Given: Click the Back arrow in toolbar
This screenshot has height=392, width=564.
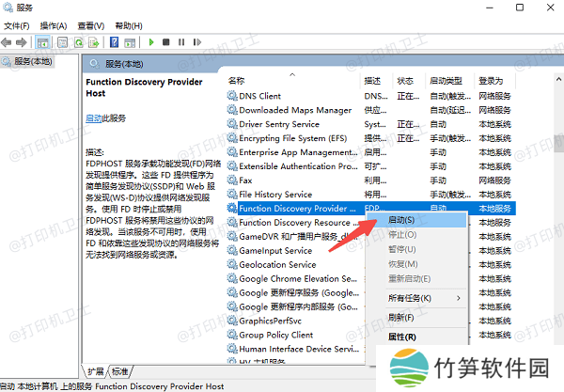Looking at the screenshot, I should coord(9,42).
